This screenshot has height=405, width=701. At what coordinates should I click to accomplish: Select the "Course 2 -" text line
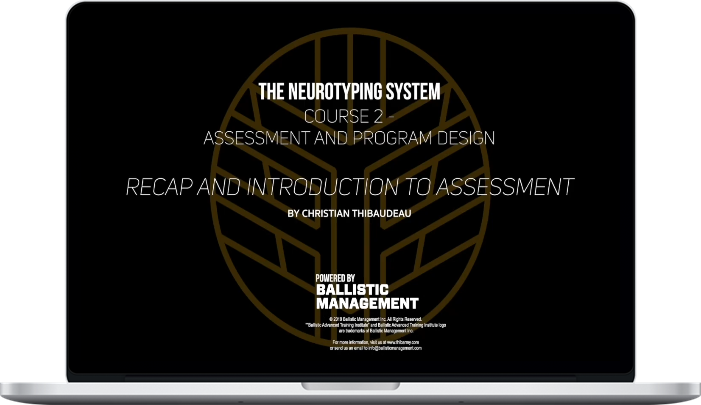(350, 117)
